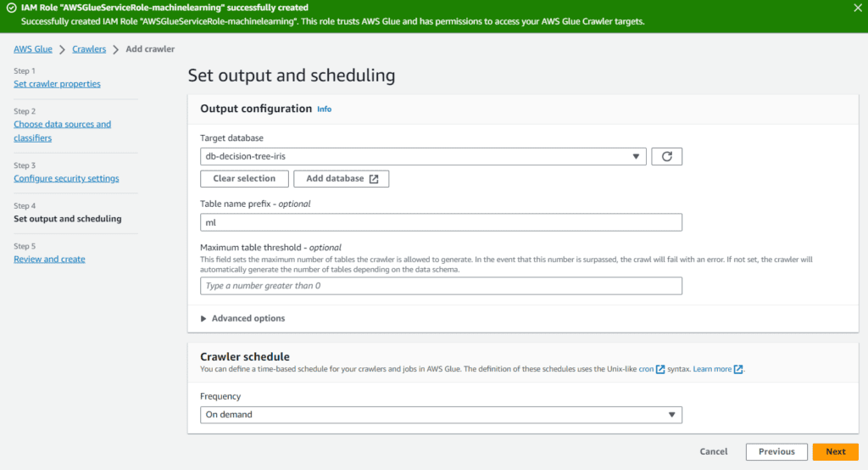The width and height of the screenshot is (868, 470).
Task: Click the Previous button
Action: point(776,451)
